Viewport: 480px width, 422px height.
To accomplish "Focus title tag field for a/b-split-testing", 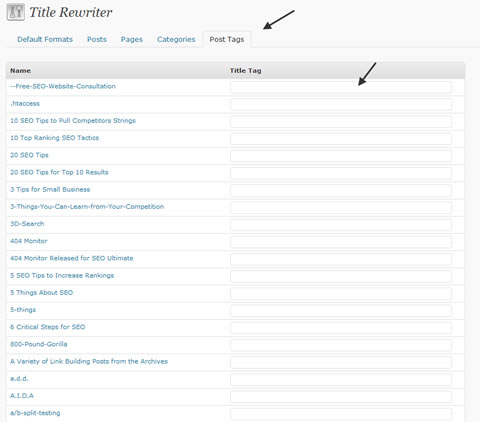I will (x=341, y=414).
